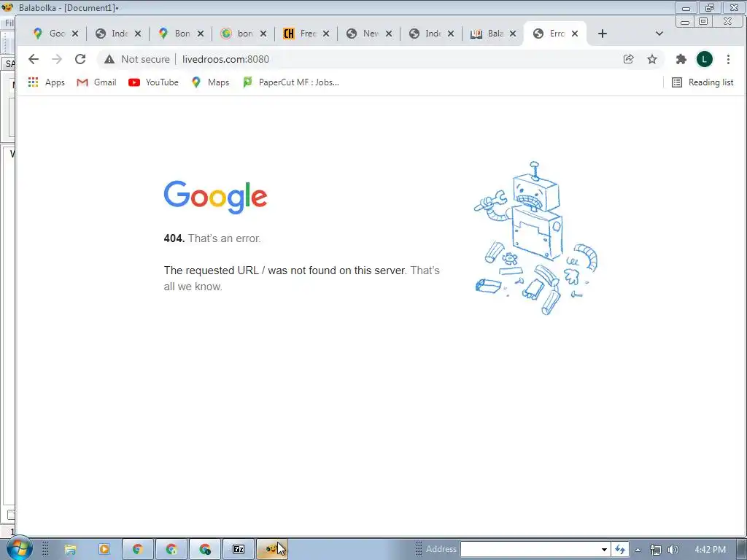747x560 pixels.
Task: Show hidden system tray icons
Action: [x=638, y=550]
